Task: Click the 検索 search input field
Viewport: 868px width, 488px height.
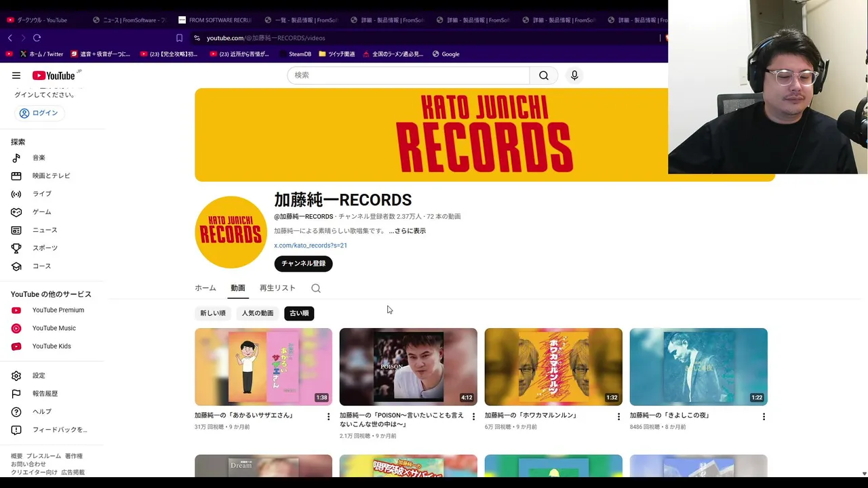Action: pyautogui.click(x=408, y=75)
